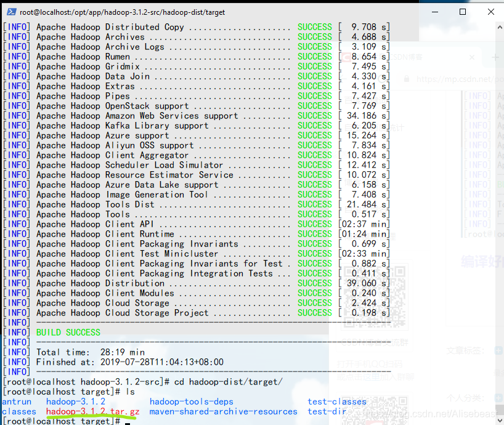Maximize the terminal window
Viewport: 504px width, 425px height.
point(463,12)
